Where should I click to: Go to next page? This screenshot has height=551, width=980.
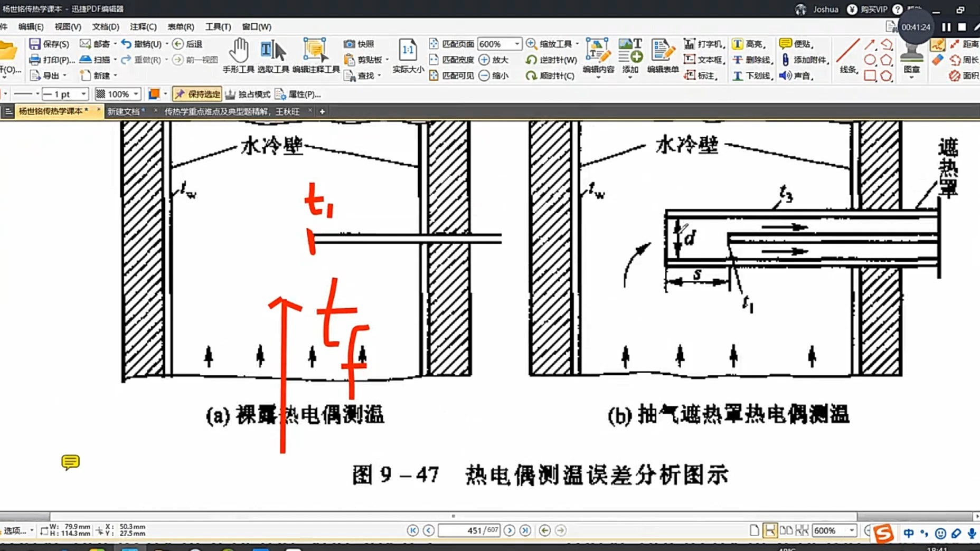pos(509,530)
